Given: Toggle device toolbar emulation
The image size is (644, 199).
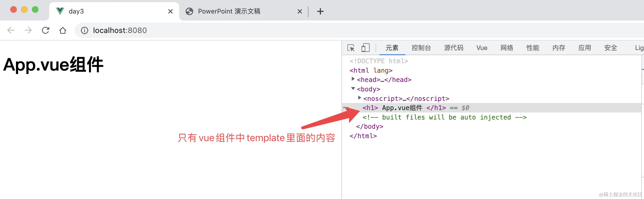Looking at the screenshot, I should pyautogui.click(x=366, y=48).
